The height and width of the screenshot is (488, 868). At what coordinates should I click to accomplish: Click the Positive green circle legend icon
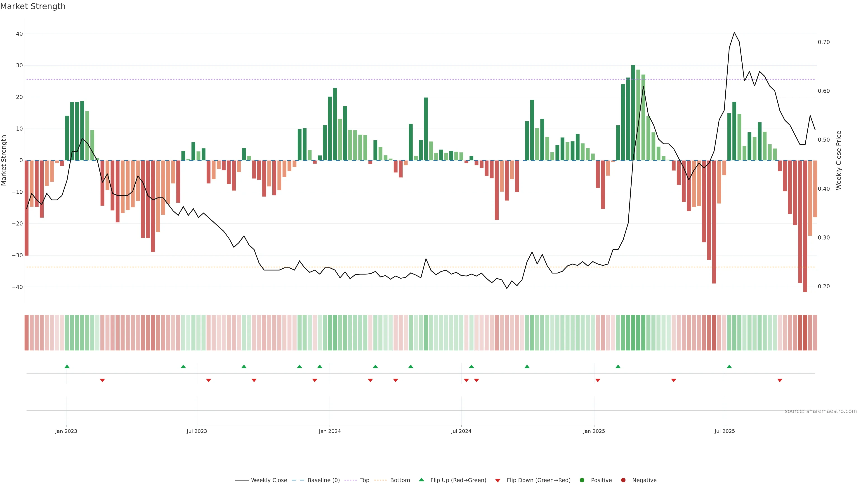click(x=582, y=480)
